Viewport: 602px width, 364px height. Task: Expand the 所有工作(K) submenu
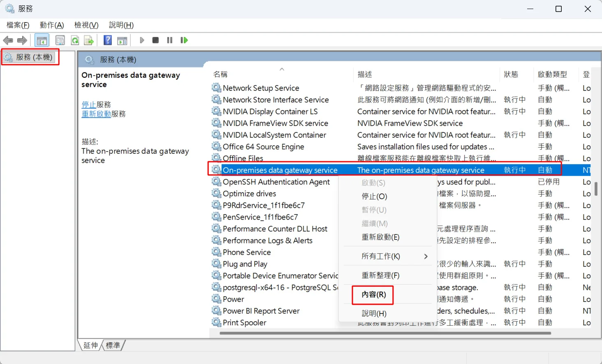387,256
